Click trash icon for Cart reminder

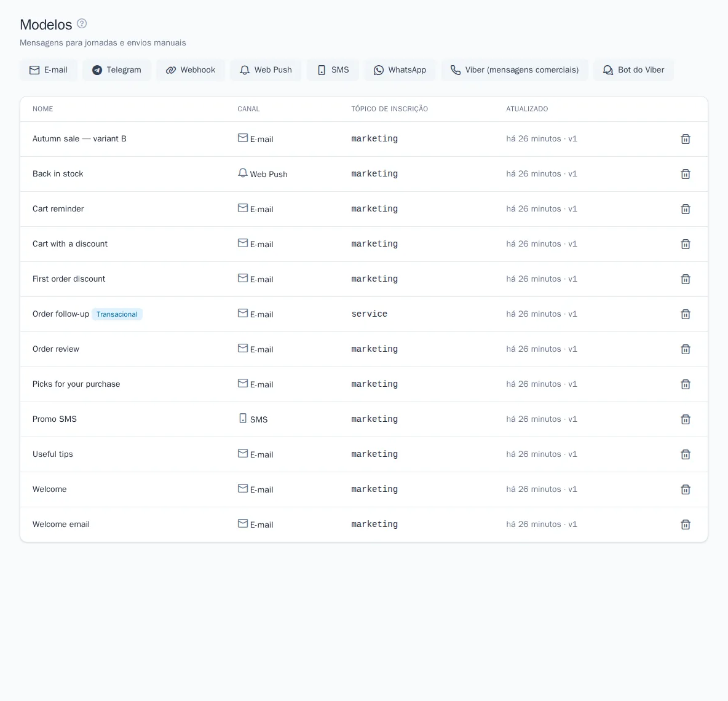pos(686,209)
